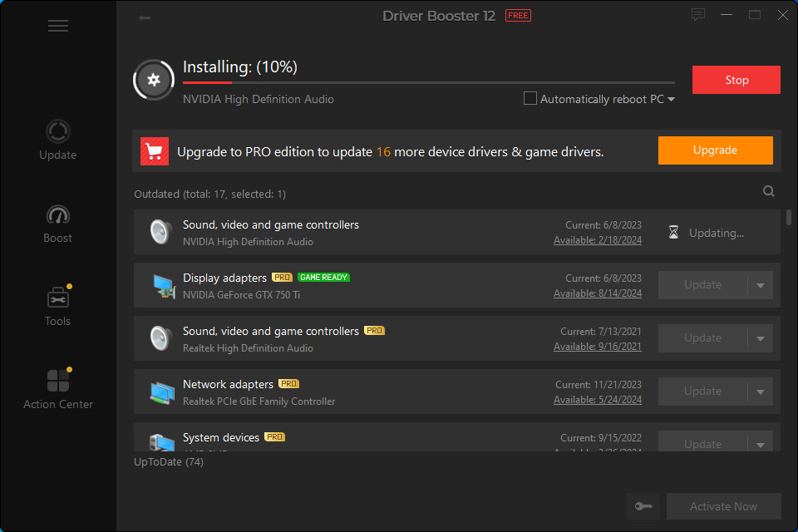798x532 pixels.
Task: Expand dropdown arrow for Display adapters Update
Action: click(761, 286)
